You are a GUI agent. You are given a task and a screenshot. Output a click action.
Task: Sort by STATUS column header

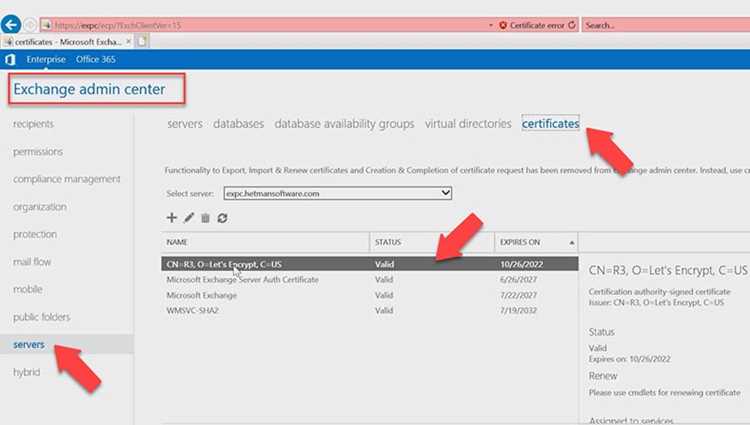coord(432,242)
